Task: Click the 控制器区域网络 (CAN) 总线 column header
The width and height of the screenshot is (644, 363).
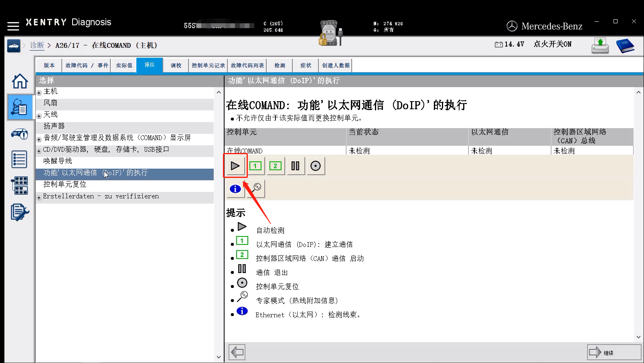Action: (x=592, y=137)
